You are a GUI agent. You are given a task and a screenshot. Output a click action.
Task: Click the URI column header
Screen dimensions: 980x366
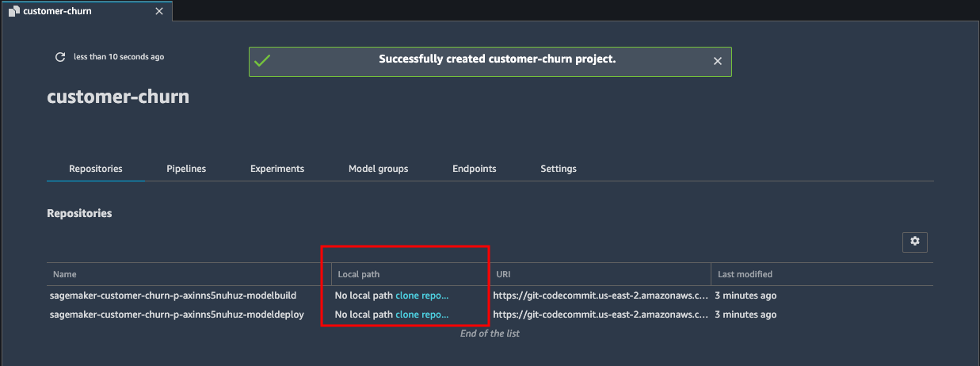coord(503,274)
